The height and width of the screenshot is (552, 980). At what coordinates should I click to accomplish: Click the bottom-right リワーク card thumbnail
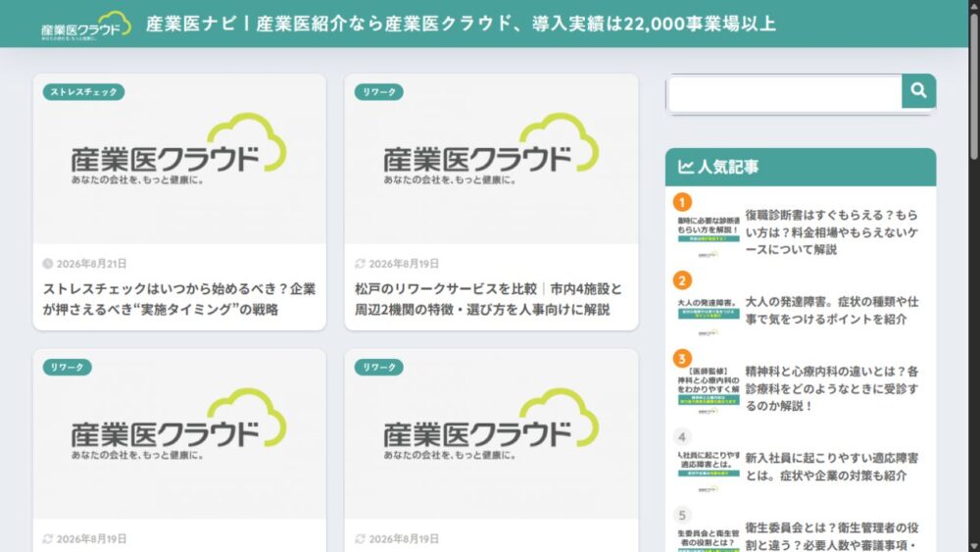point(491,433)
